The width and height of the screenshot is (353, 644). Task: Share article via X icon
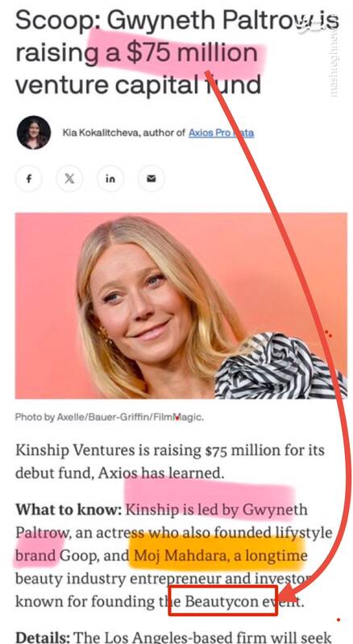pyautogui.click(x=69, y=179)
